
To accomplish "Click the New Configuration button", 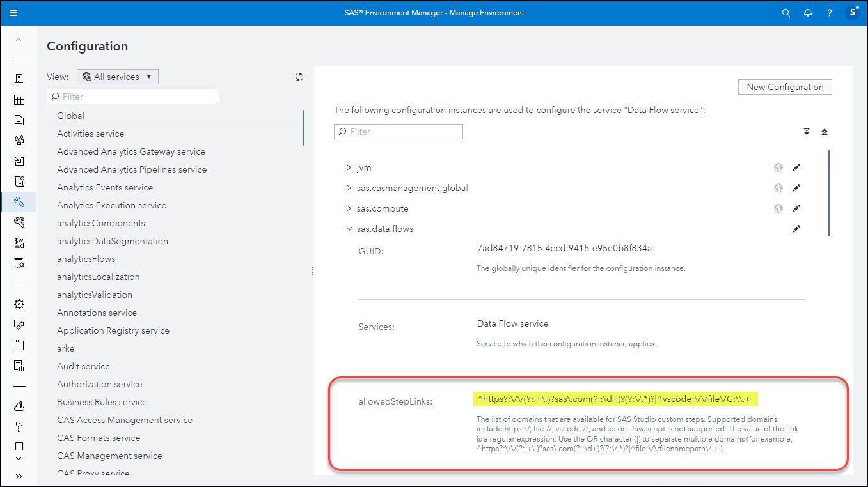I will click(x=785, y=86).
